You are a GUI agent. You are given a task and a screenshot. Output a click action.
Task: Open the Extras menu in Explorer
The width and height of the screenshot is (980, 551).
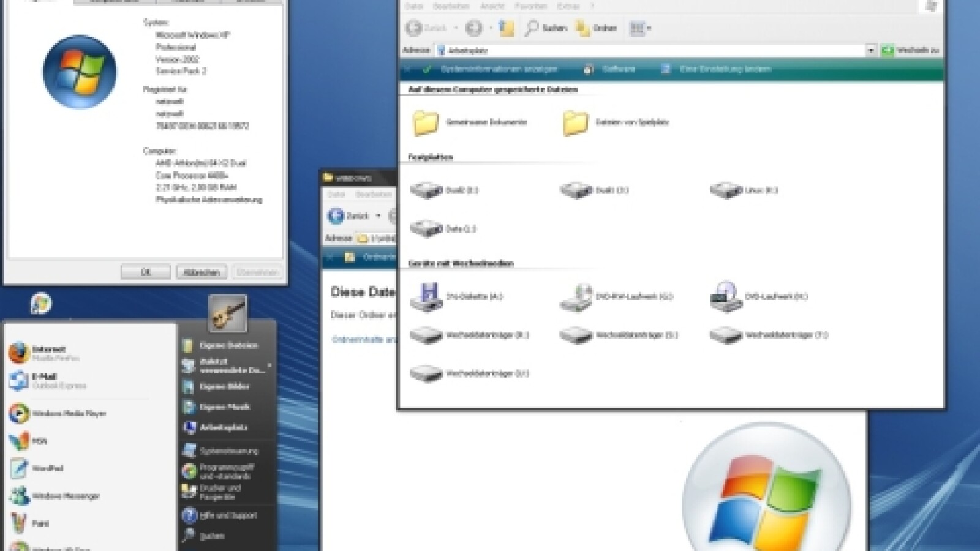tap(570, 7)
